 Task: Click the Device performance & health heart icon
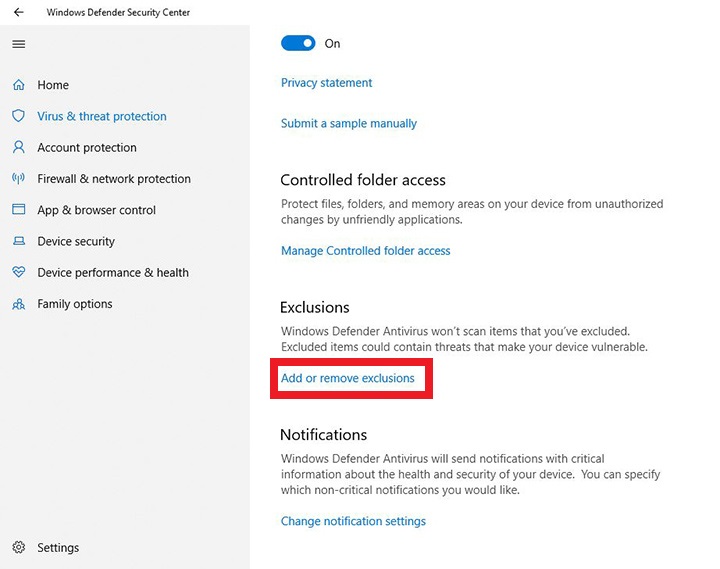tap(18, 272)
